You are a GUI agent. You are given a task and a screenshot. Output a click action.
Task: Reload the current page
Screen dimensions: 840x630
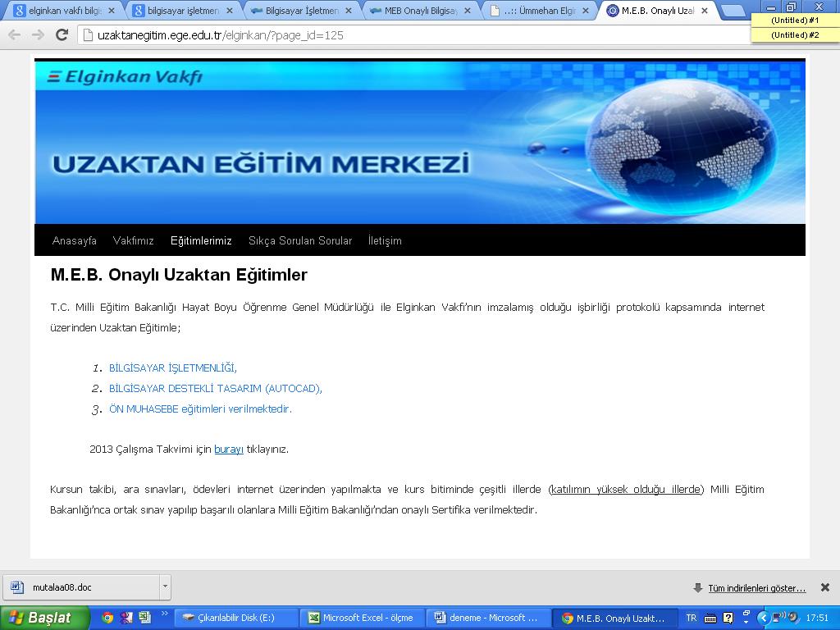tap(62, 34)
